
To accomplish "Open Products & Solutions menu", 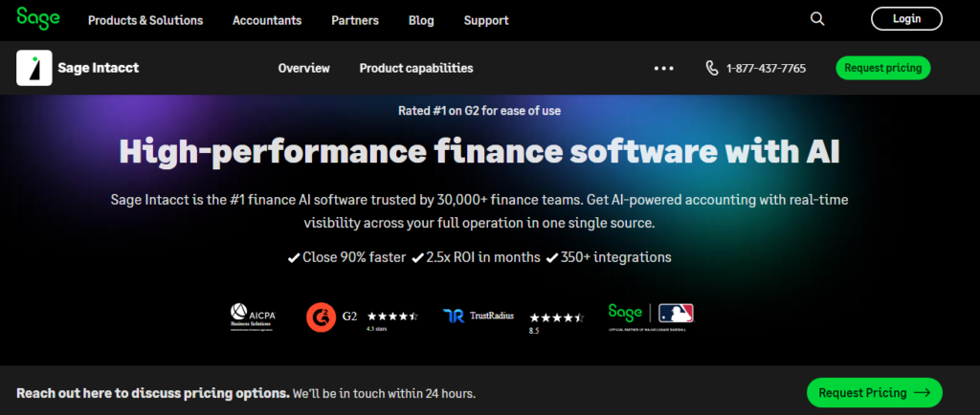I will pyautogui.click(x=145, y=20).
